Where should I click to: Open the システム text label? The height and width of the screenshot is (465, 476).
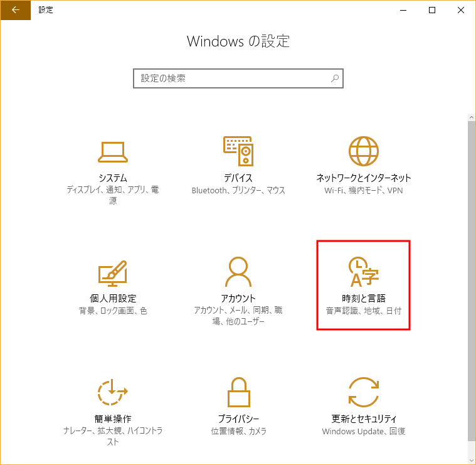tap(113, 178)
